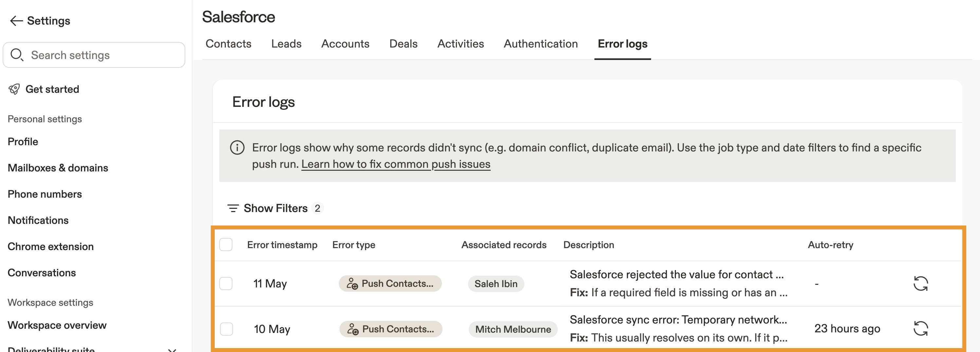980x352 pixels.
Task: Open the Leads tab
Action: tap(286, 44)
